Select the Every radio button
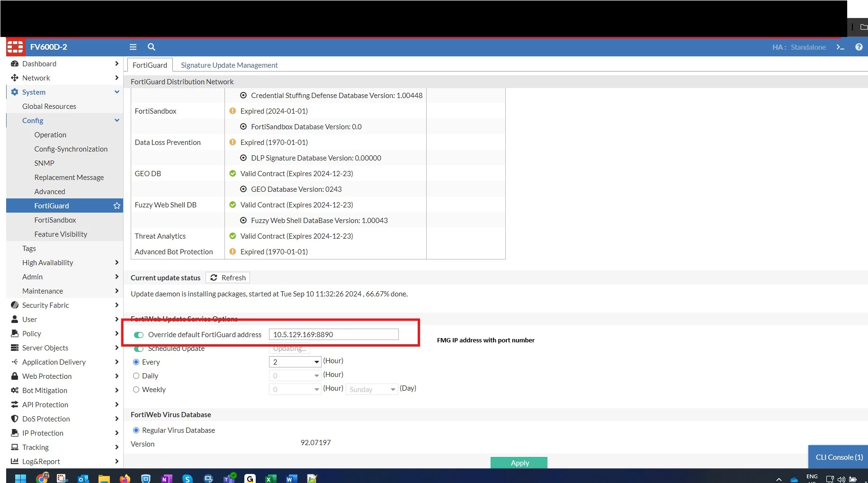Screen dimensions: 868x483 136,362
